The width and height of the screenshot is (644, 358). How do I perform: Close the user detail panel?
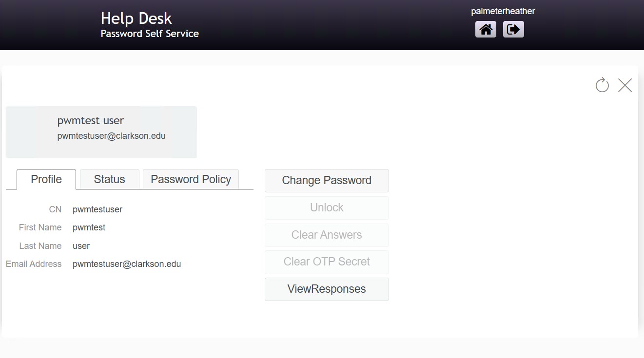coord(625,85)
